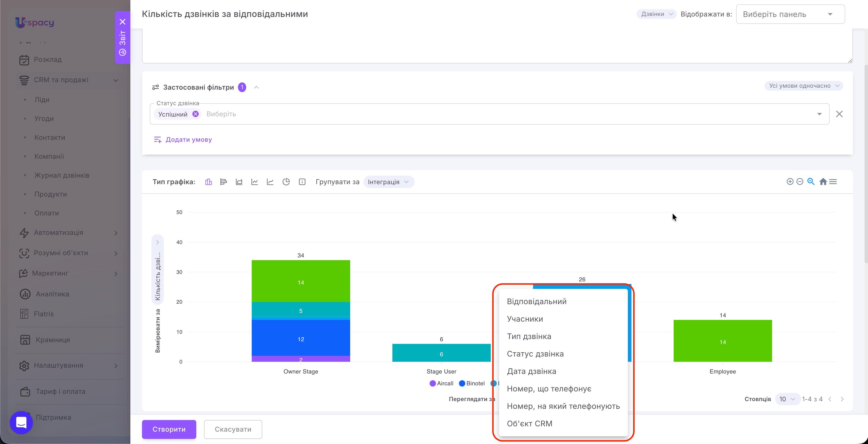This screenshot has width=868, height=444.
Task: Expand the Розумні об'єкти section
Action: (x=116, y=253)
